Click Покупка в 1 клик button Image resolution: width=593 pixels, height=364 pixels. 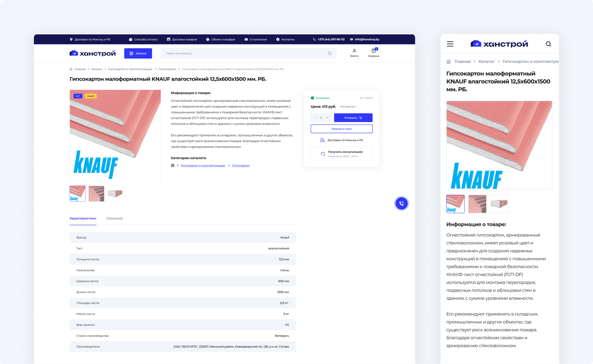pos(341,129)
